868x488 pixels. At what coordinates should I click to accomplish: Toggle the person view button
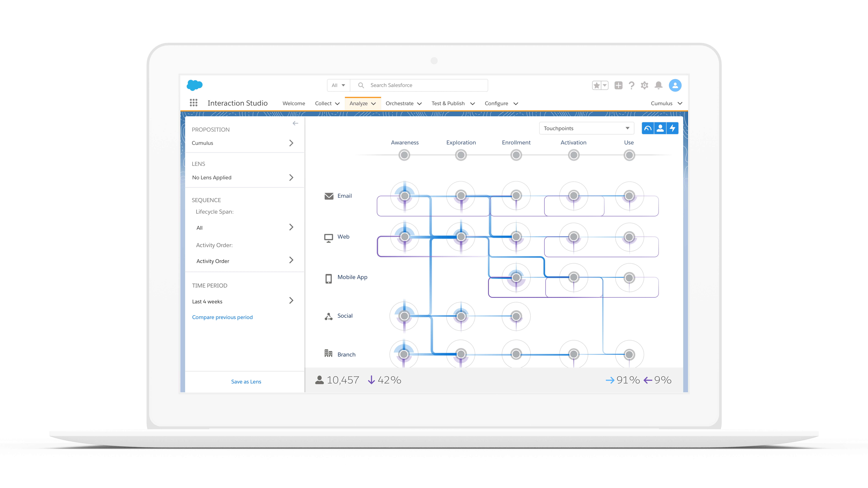(660, 128)
